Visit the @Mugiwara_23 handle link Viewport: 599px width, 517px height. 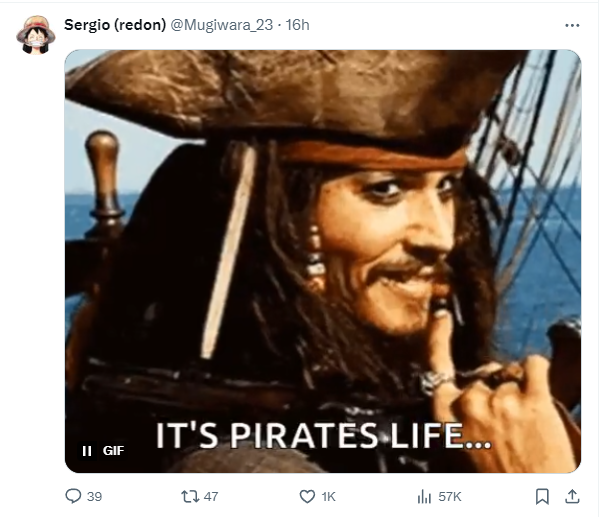[x=222, y=25]
